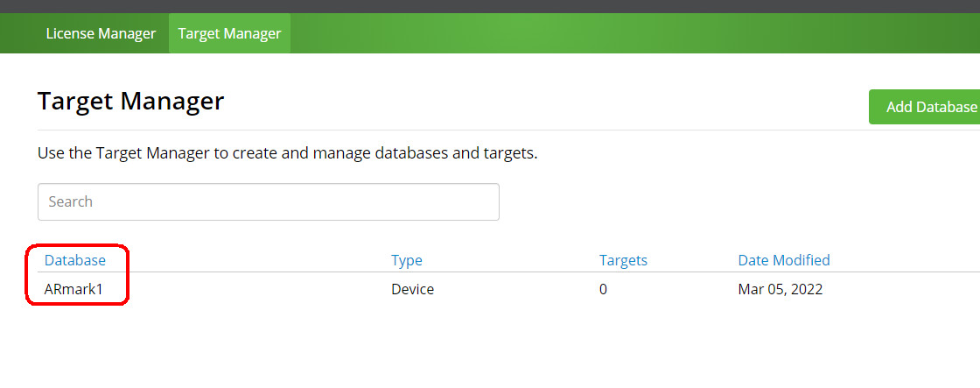The height and width of the screenshot is (388, 980).
Task: Focus the Search input field
Action: click(x=268, y=201)
